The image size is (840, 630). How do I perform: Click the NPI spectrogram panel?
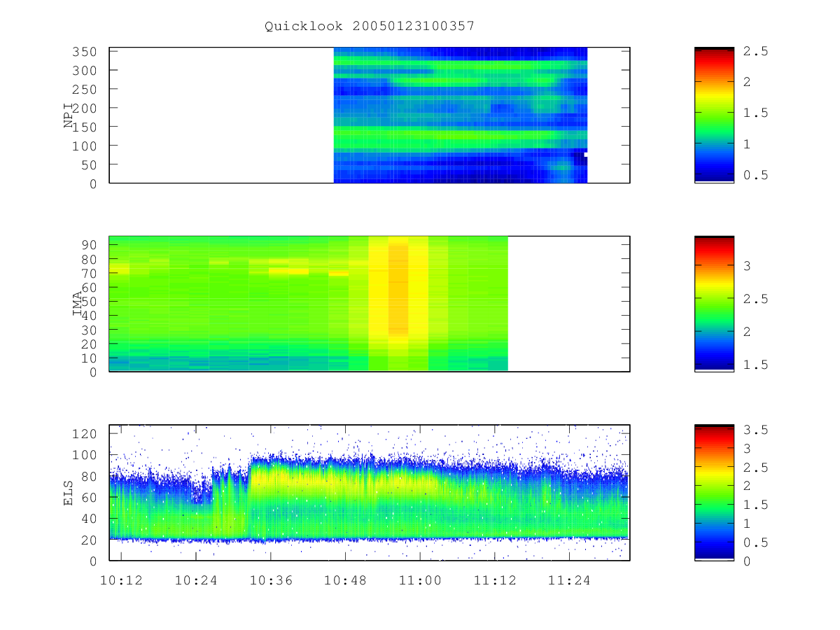tap(370, 115)
